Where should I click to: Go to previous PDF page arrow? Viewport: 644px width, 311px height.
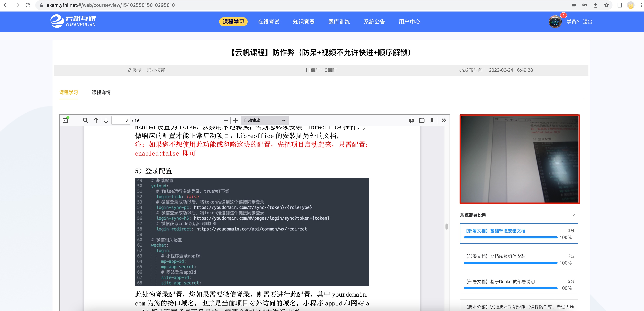tap(96, 120)
